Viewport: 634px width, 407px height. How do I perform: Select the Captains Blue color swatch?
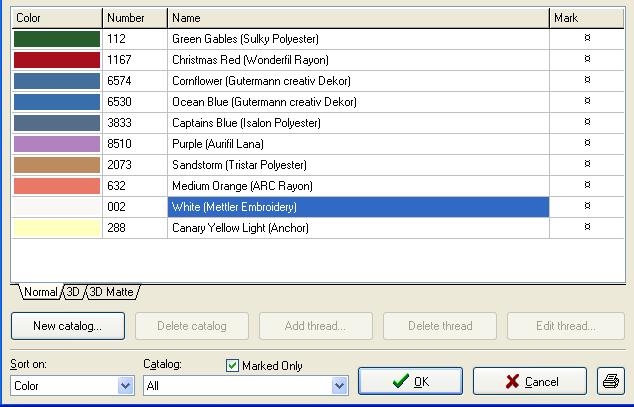57,123
